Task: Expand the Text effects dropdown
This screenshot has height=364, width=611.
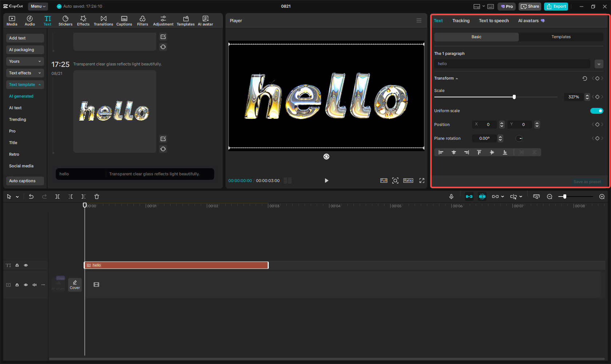Action: click(x=25, y=73)
